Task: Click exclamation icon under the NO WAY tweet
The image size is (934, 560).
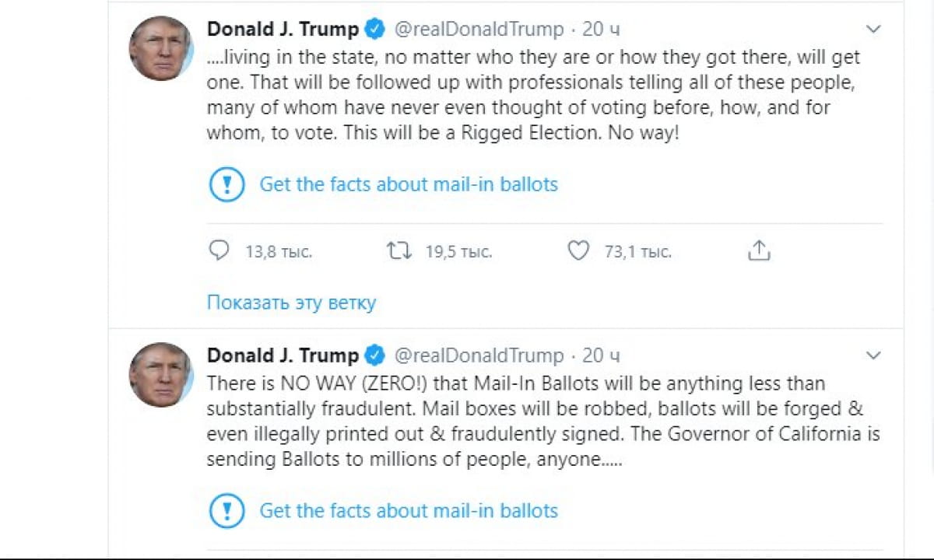Action: 227,511
